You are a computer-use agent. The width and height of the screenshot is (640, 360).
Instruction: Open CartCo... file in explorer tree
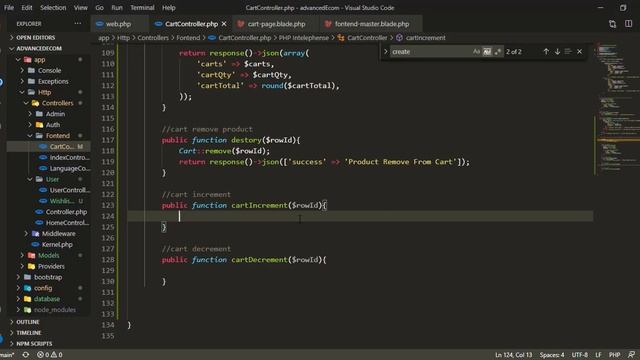click(x=49, y=147)
